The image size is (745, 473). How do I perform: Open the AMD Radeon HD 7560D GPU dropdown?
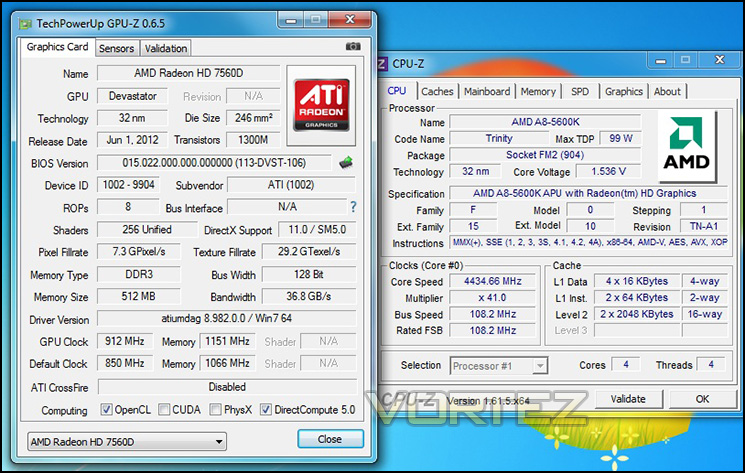(x=127, y=442)
